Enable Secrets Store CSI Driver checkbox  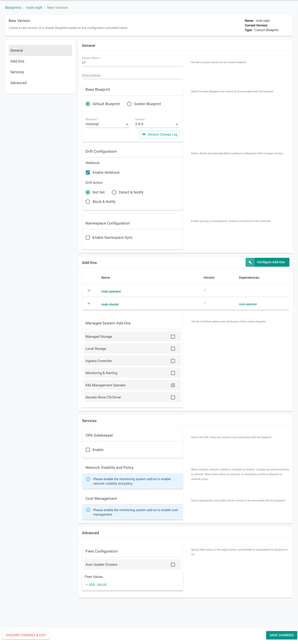173,397
